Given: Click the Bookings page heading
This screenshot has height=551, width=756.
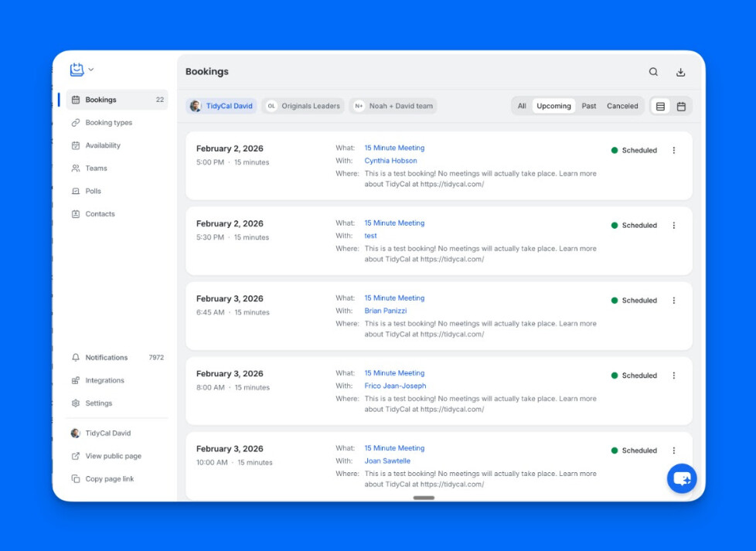Looking at the screenshot, I should point(207,71).
